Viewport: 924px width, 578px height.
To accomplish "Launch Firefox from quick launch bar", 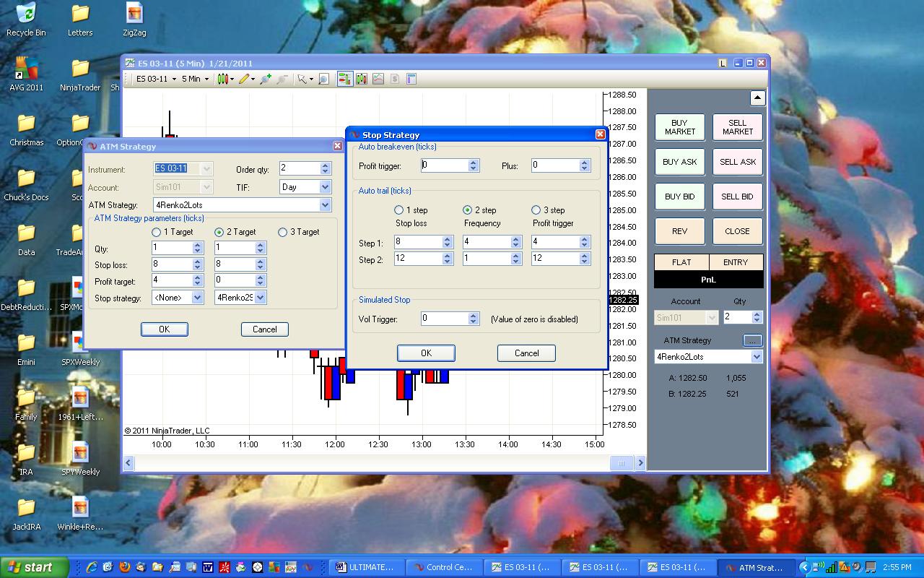I will pyautogui.click(x=124, y=567).
